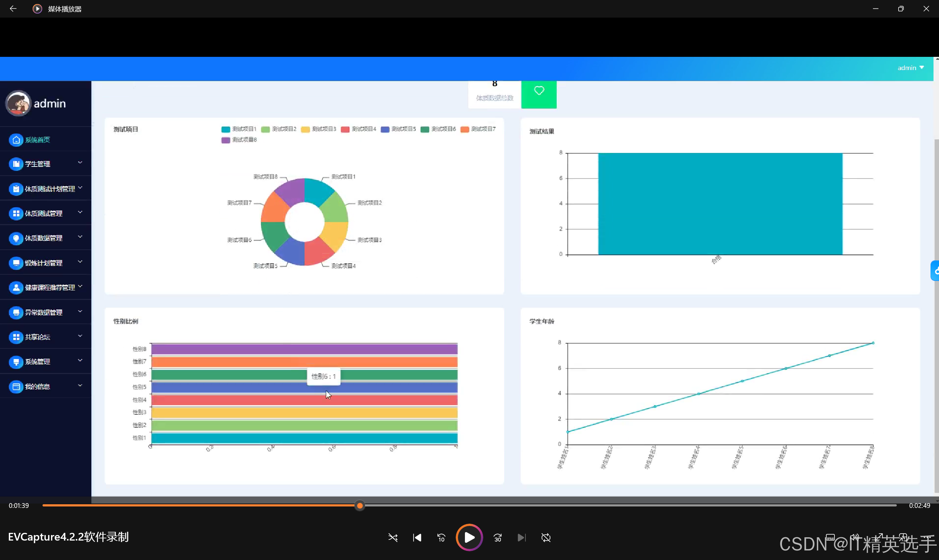Toggle 测试项目8 legend item

(x=239, y=140)
